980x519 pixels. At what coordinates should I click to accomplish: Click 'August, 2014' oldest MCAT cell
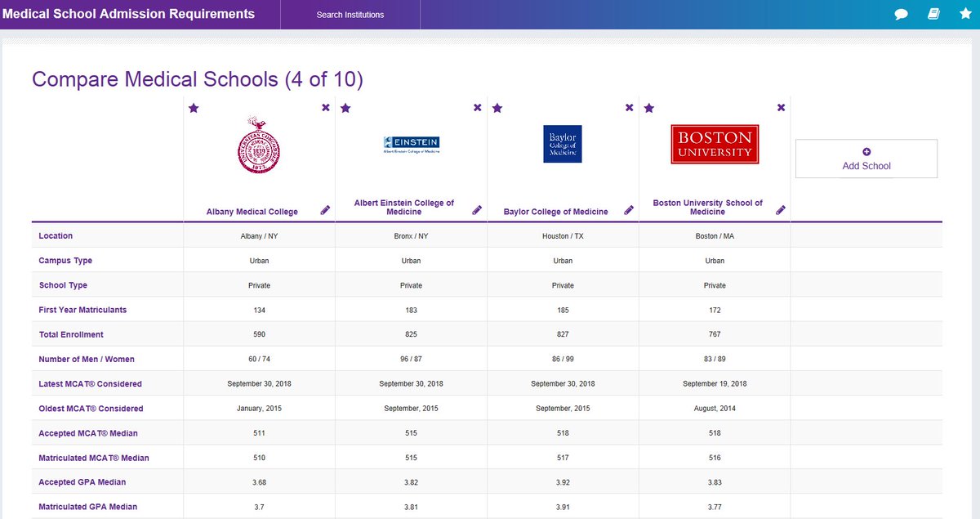(x=715, y=408)
